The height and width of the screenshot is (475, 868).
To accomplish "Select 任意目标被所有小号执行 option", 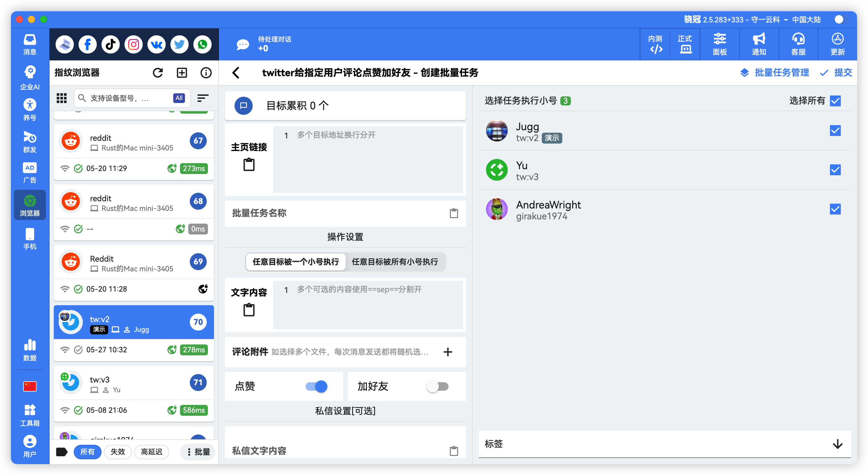I will coord(395,261).
